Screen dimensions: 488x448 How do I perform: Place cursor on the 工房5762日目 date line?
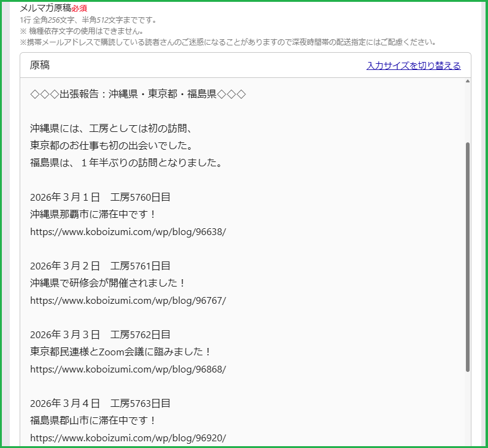click(100, 334)
